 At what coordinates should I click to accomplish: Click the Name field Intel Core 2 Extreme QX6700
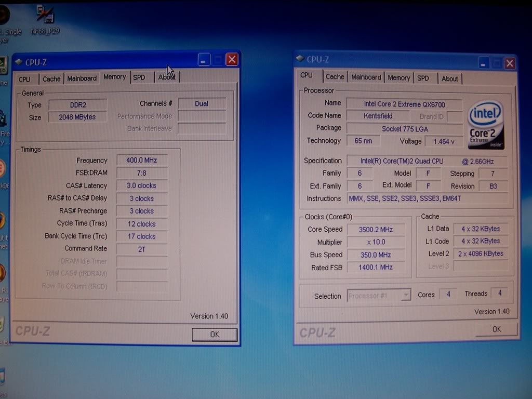coord(404,104)
